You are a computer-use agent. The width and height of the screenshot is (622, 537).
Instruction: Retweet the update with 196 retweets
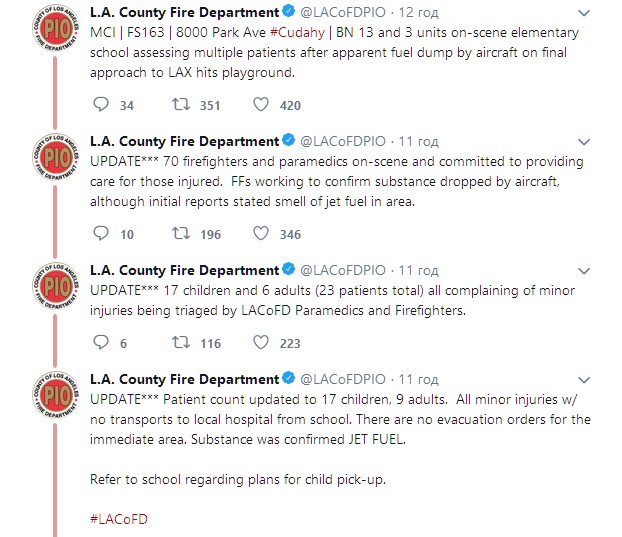182,234
